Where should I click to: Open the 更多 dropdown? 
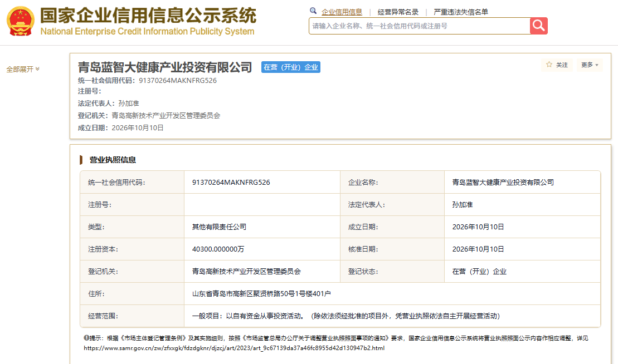[590, 65]
